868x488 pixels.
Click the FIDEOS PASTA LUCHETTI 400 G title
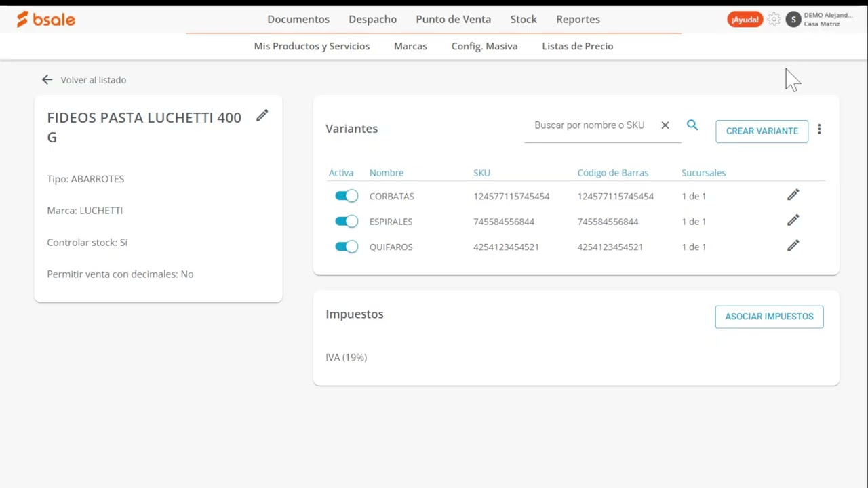(x=144, y=127)
